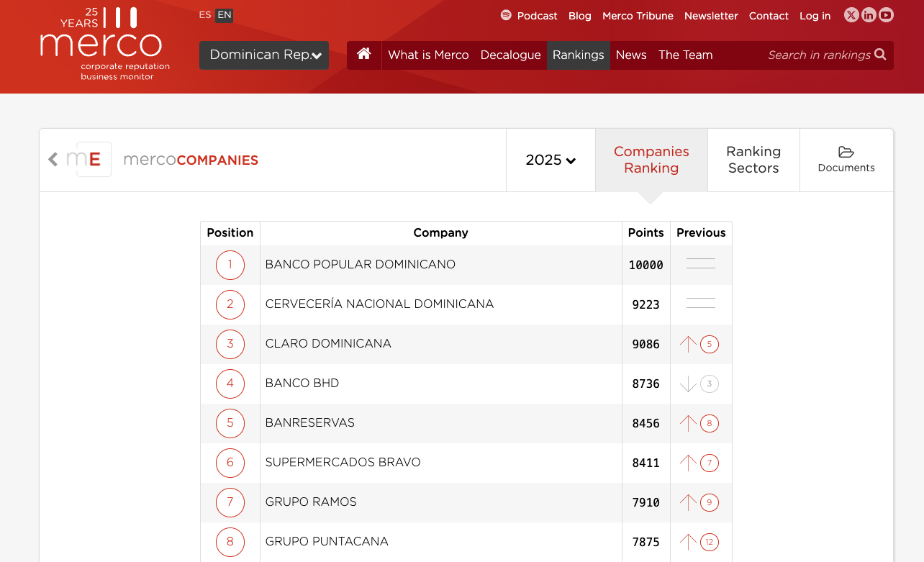Click the back chevron beside mercoCOMPANIES
Screen dimensions: 924x562
pyautogui.click(x=53, y=160)
